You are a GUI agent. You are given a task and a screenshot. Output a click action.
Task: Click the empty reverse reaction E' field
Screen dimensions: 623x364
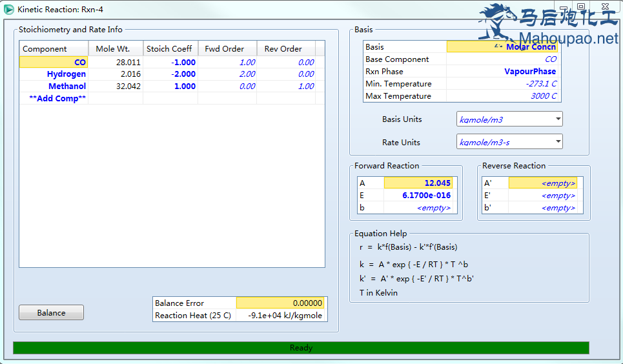pos(545,196)
